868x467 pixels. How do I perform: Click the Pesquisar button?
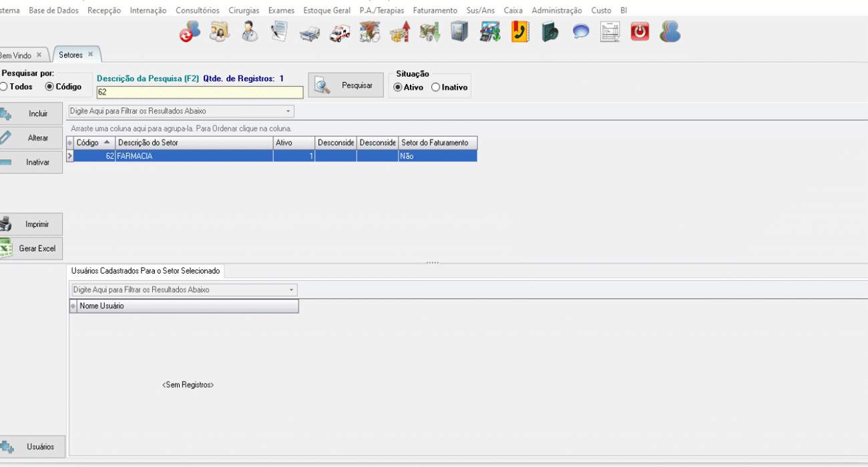[x=346, y=85]
